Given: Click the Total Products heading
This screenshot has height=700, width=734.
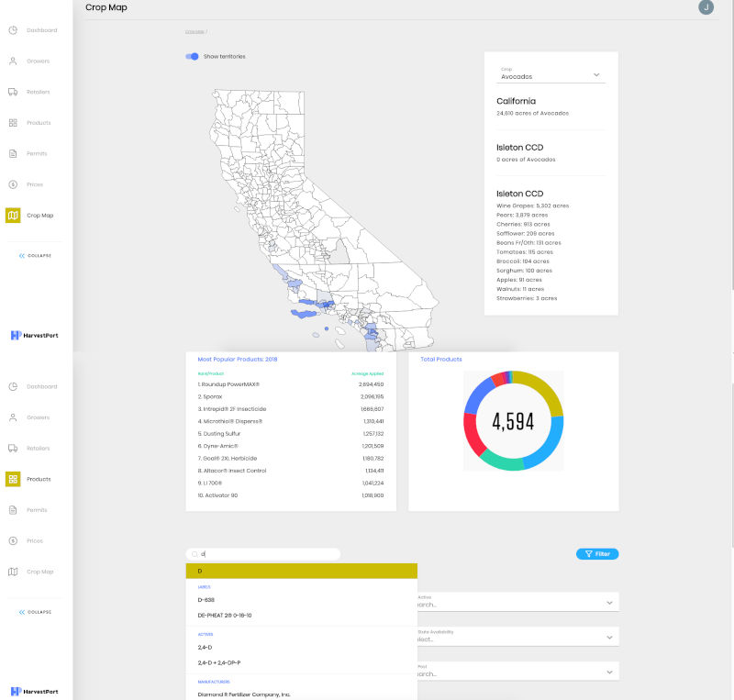Looking at the screenshot, I should point(441,359).
